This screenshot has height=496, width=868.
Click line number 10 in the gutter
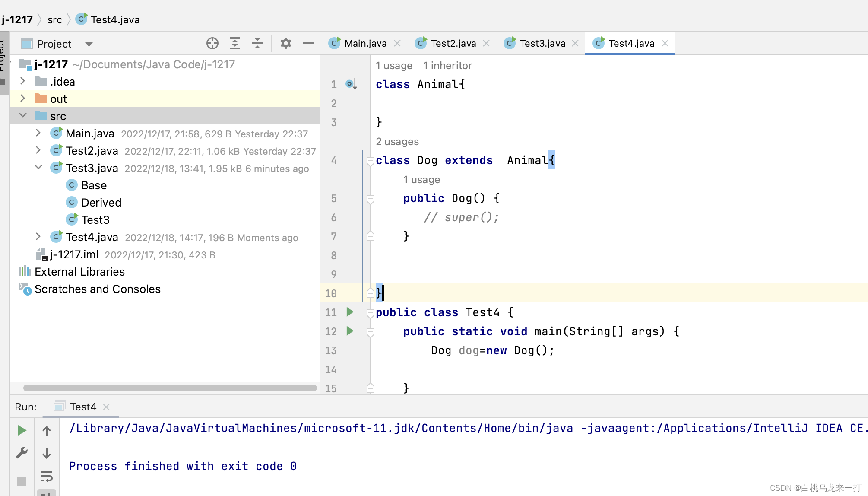331,293
